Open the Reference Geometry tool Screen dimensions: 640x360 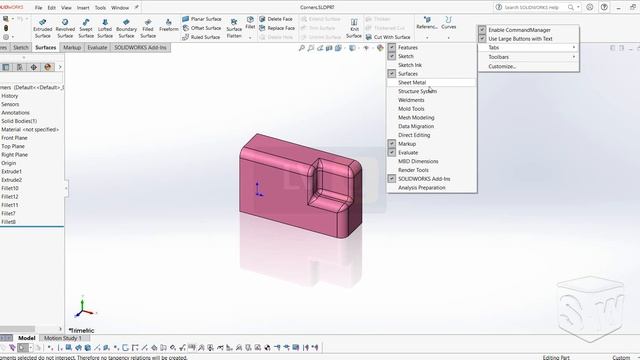pyautogui.click(x=427, y=23)
